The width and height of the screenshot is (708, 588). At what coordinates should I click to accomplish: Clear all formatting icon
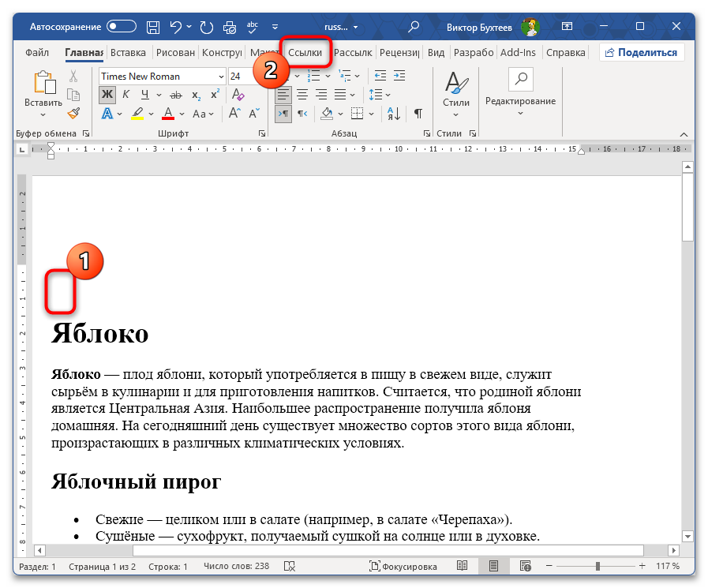coord(238,95)
